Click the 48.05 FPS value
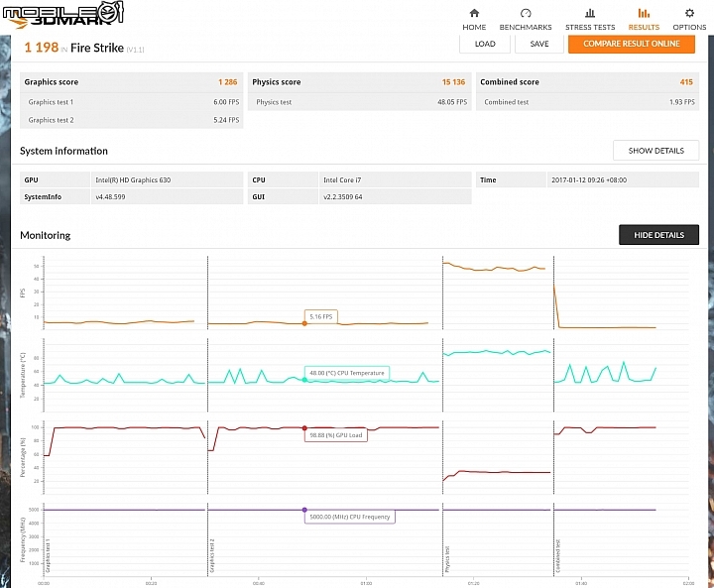Screen dimensions: 714x588 pyautogui.click(x=452, y=102)
